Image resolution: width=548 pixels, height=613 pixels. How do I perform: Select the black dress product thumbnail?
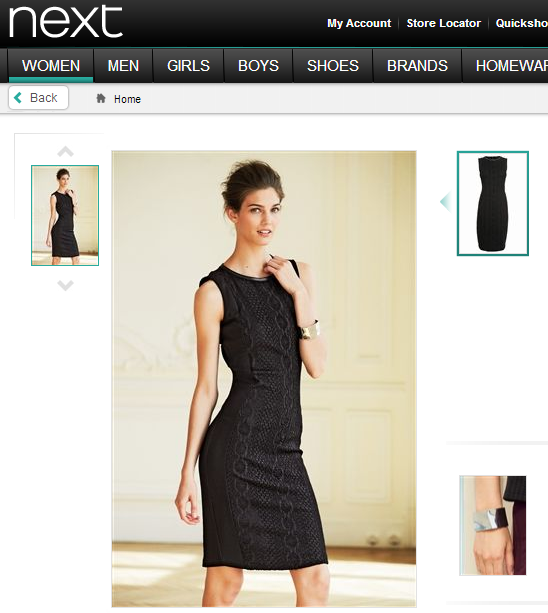point(492,203)
